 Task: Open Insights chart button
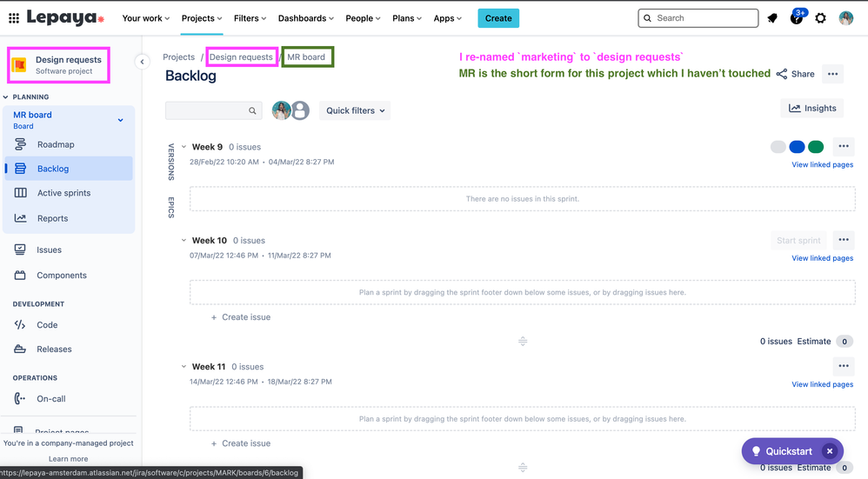coord(812,109)
